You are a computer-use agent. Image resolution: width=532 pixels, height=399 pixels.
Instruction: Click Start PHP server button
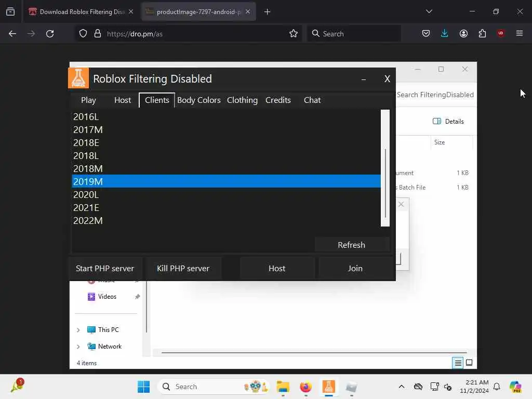(x=105, y=269)
